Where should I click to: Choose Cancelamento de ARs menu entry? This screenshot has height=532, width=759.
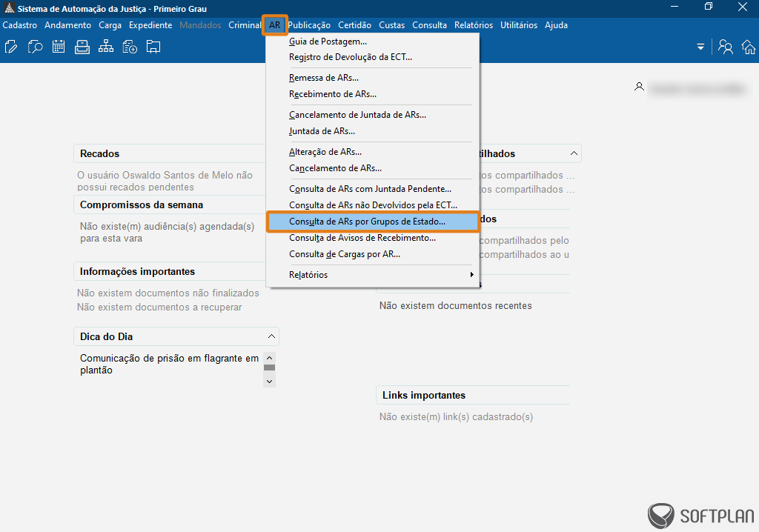pyautogui.click(x=372, y=168)
